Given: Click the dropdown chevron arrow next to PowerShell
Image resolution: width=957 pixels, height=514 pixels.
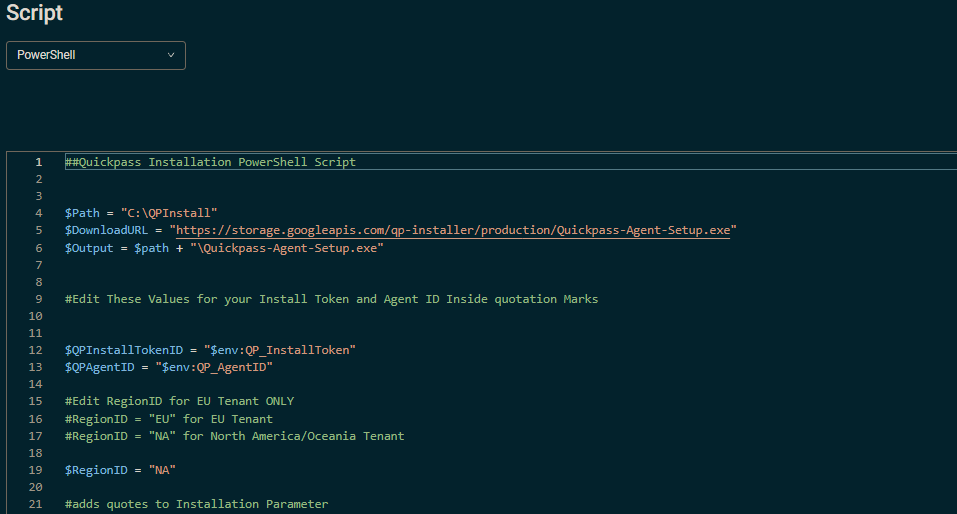Looking at the screenshot, I should [x=171, y=55].
